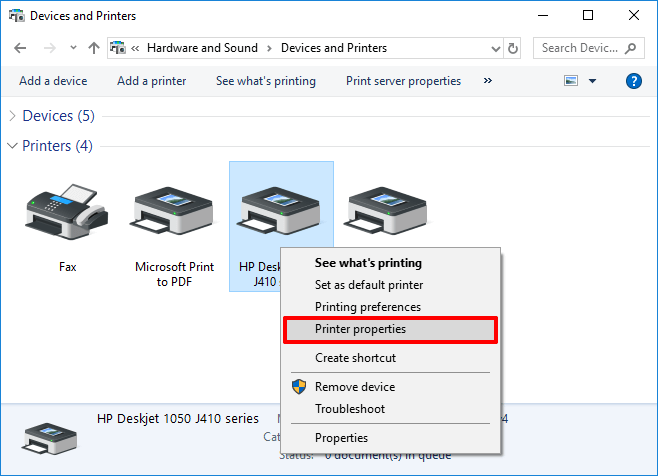Open the view options dropdown arrow
This screenshot has height=476, width=658.
coord(593,81)
